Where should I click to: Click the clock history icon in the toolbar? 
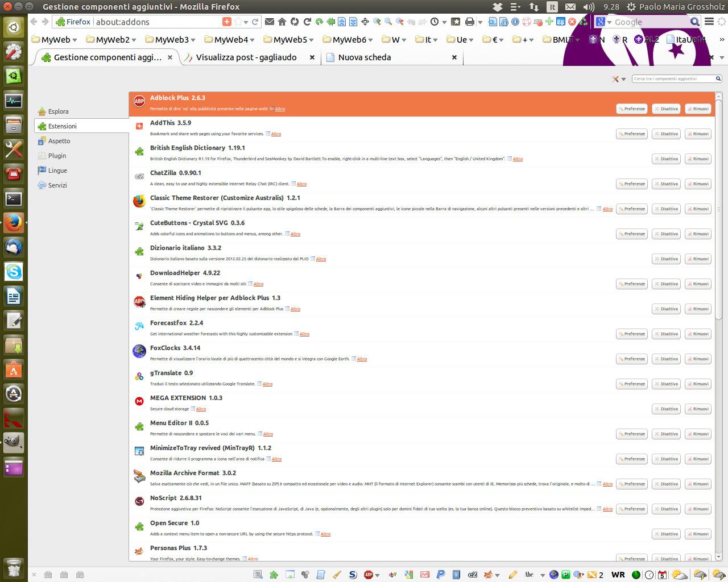tap(434, 22)
